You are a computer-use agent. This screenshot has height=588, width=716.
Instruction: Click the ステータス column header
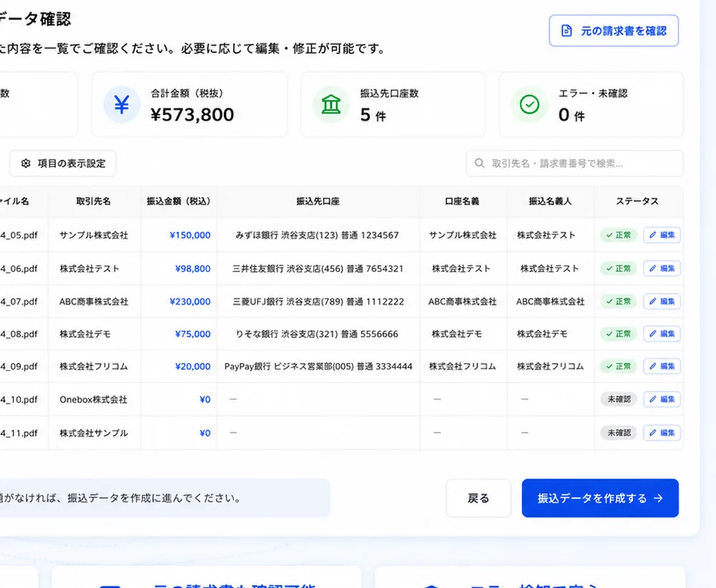tap(637, 201)
